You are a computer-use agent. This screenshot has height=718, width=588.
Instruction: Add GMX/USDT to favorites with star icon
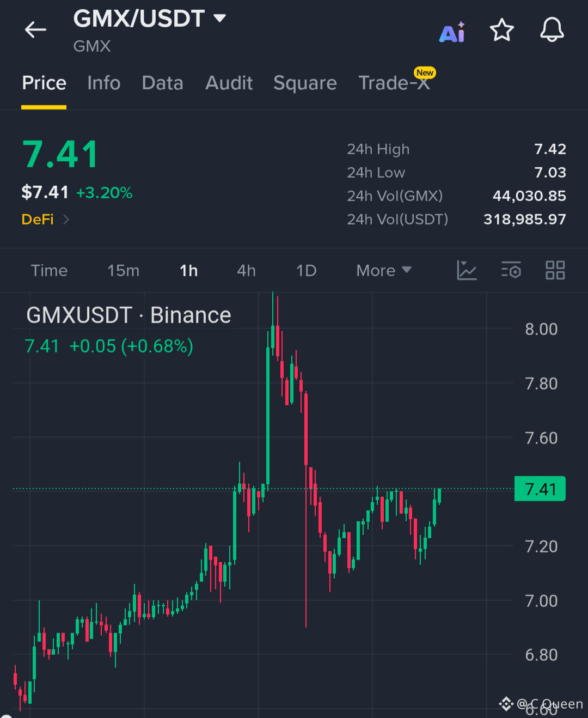[x=502, y=30]
